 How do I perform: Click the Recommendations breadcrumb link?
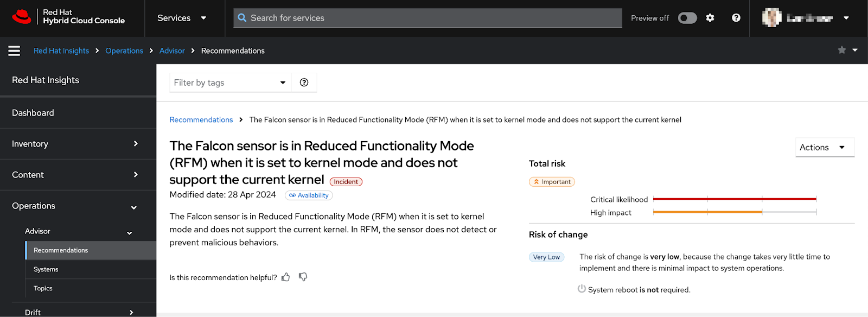[201, 119]
